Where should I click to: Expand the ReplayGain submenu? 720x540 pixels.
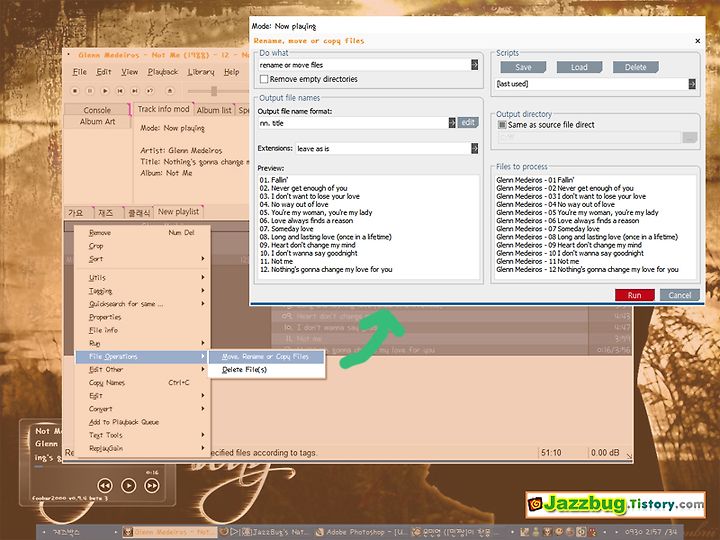click(143, 448)
